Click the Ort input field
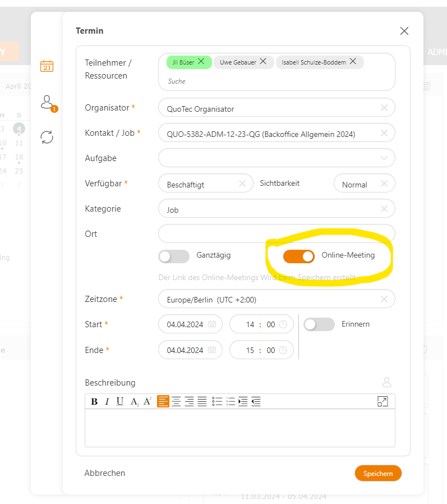 tap(277, 233)
